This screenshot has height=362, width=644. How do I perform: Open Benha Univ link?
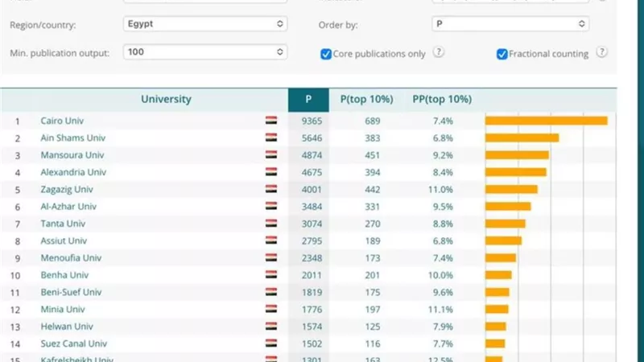point(64,275)
